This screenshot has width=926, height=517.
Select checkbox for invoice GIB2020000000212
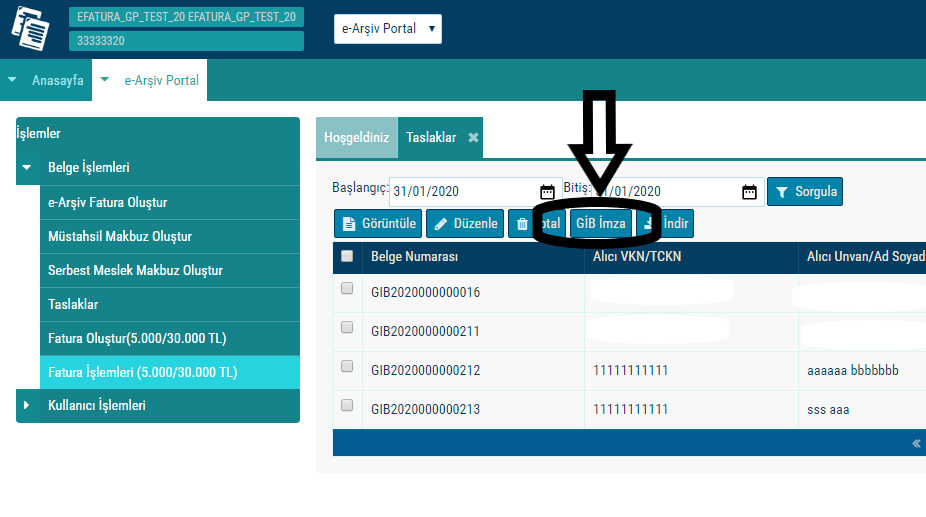[347, 367]
